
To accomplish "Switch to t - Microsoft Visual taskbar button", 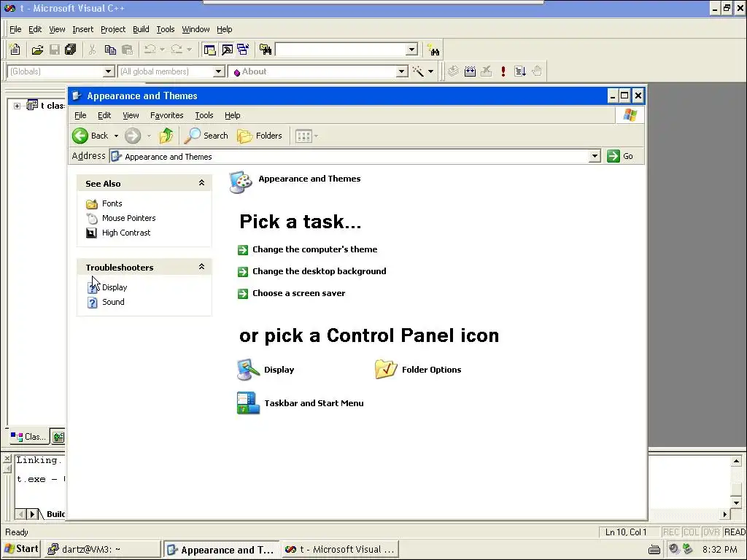I will (340, 550).
